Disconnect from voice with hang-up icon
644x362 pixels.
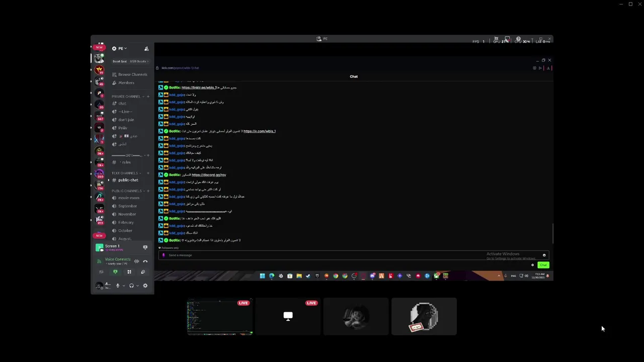pos(145,261)
